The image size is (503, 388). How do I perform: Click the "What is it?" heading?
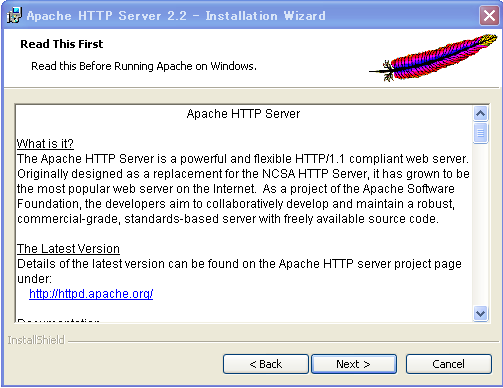click(x=45, y=144)
